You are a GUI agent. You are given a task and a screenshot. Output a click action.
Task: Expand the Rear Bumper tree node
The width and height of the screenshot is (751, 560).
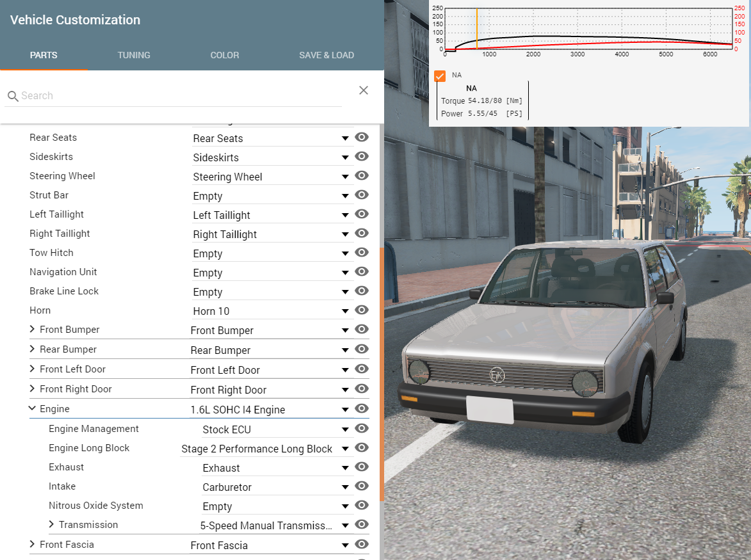[32, 349]
